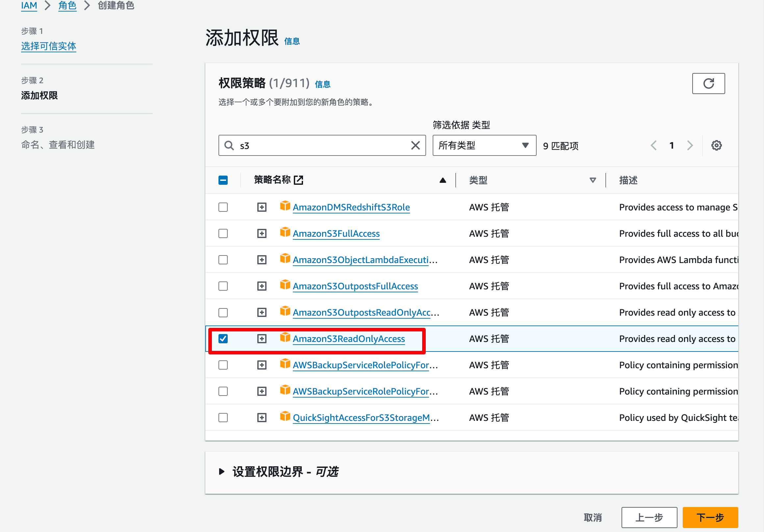Click the 描述 column header
Image resolution: width=764 pixels, height=532 pixels.
coord(628,180)
